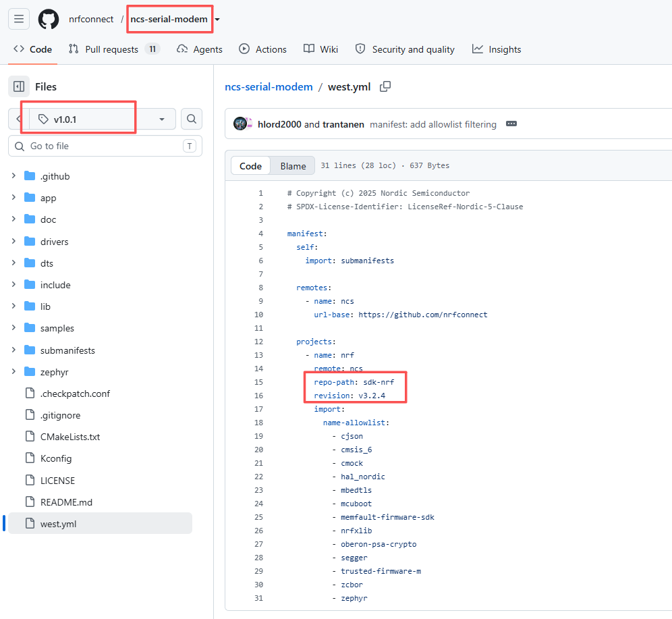Switch to the Blame view toggle

click(293, 166)
